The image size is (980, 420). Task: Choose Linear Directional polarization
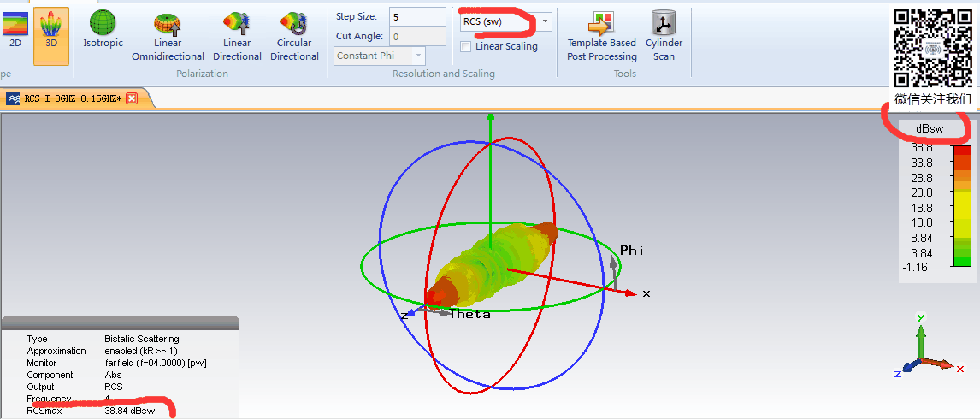pyautogui.click(x=237, y=36)
